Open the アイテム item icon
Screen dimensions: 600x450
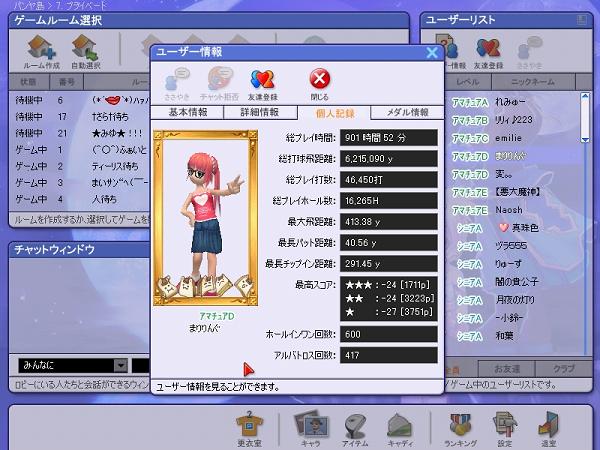pos(355,429)
